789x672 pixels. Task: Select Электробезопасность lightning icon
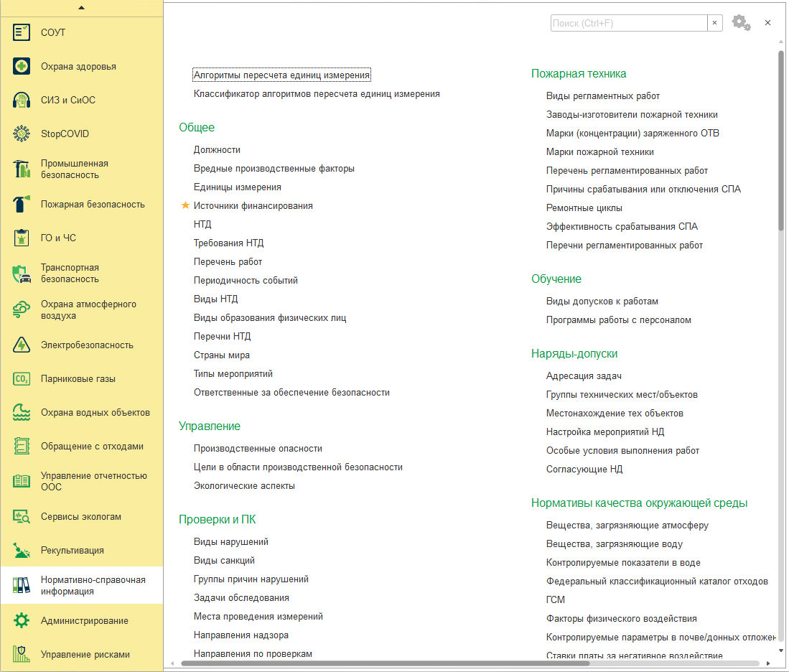tap(21, 345)
